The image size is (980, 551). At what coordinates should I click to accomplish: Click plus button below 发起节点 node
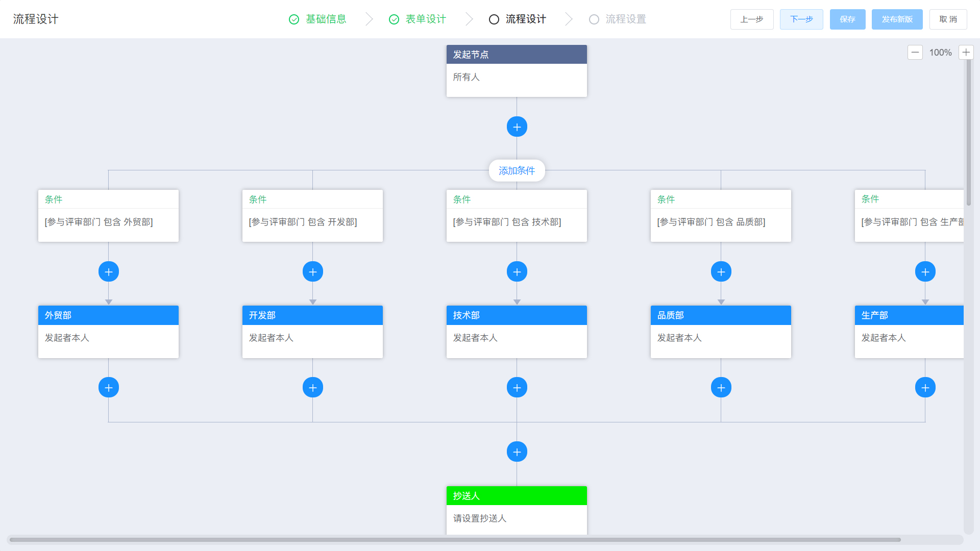pyautogui.click(x=517, y=127)
